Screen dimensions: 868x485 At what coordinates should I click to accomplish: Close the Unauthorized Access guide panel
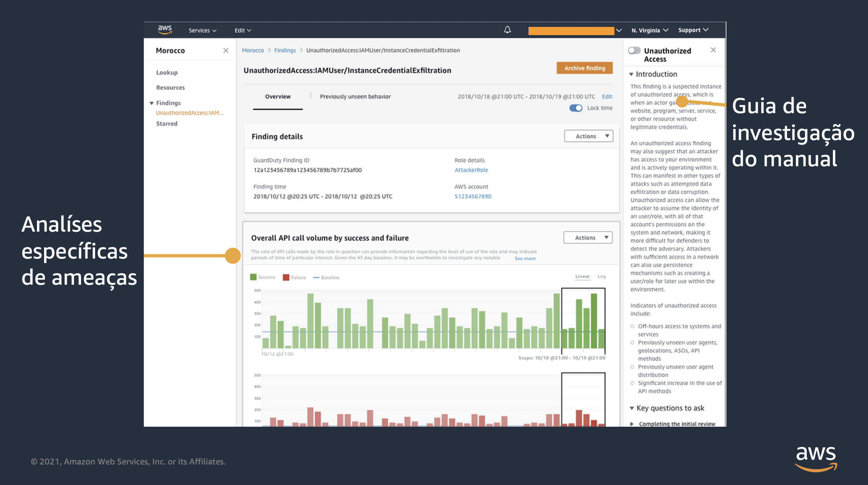[x=713, y=50]
